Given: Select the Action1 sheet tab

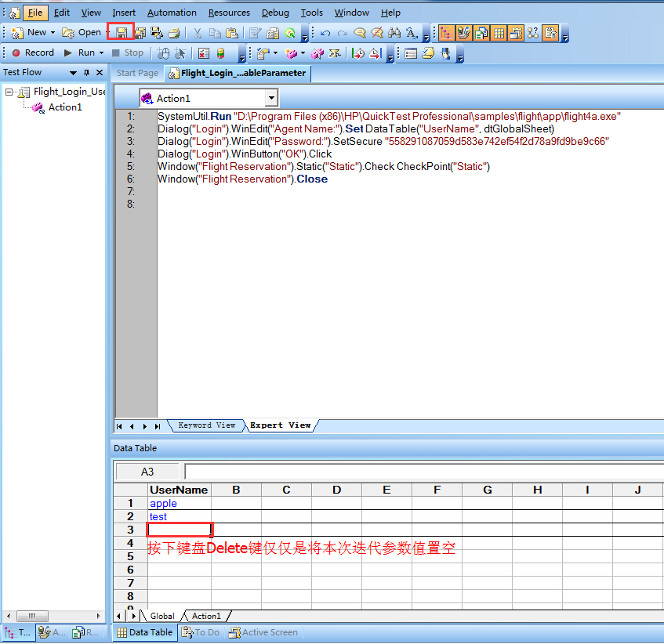Looking at the screenshot, I should click(x=206, y=616).
